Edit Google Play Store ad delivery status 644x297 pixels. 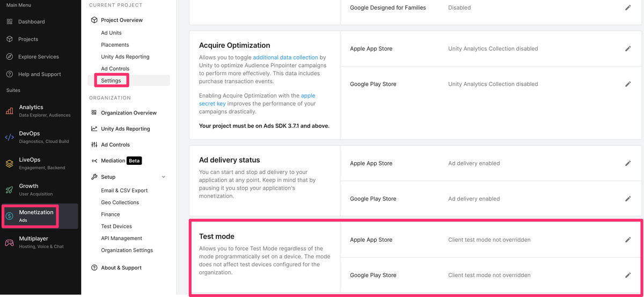point(628,199)
